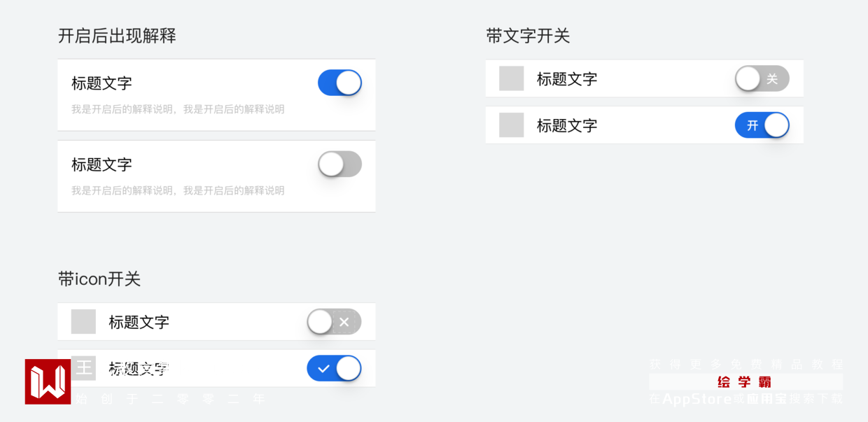Click the red 绘学霸 text
The image size is (868, 422).
click(x=744, y=382)
